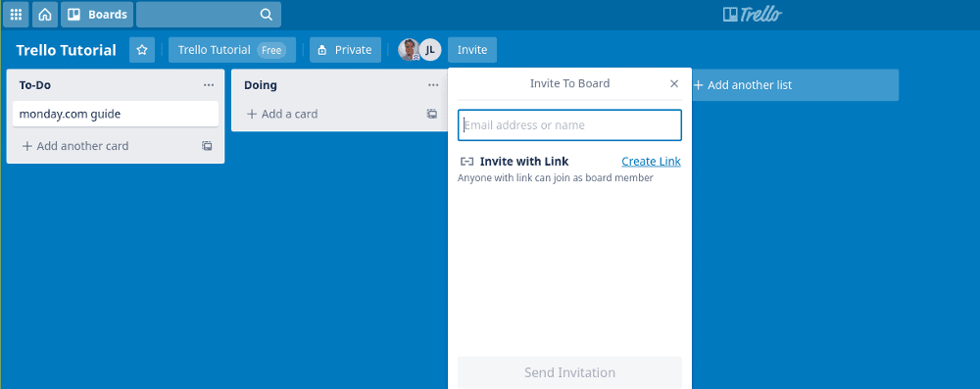Click the Trello Tutorial board title
The image size is (980, 389).
pos(67,50)
